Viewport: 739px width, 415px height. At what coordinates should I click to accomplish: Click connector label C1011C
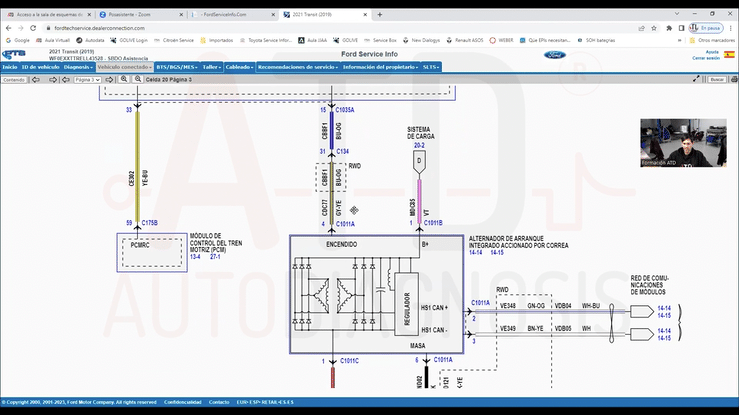pyautogui.click(x=349, y=361)
